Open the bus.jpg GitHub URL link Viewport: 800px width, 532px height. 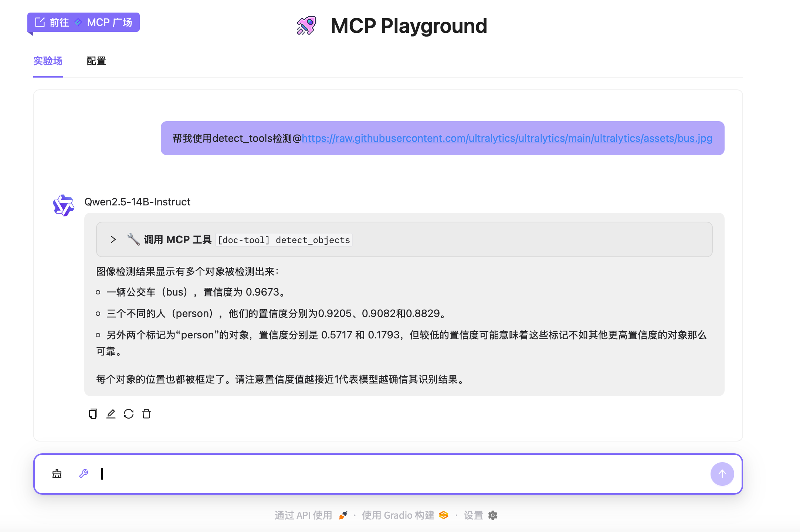coord(506,138)
